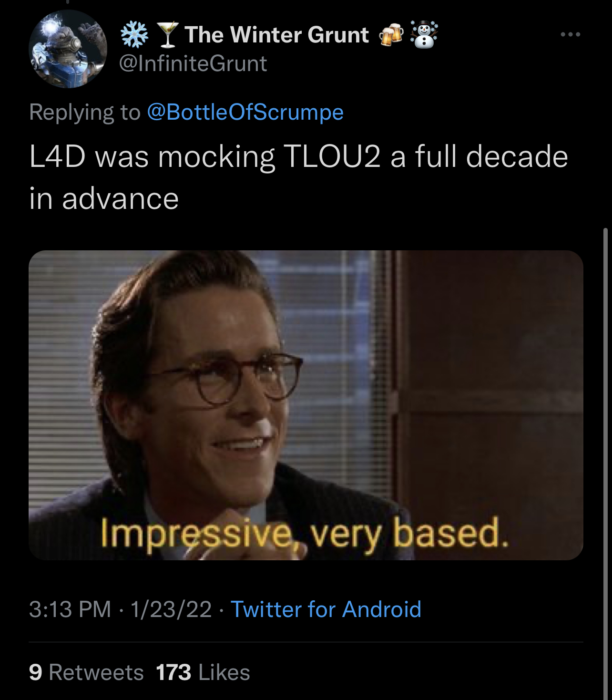
Task: Click the 'Replying to' label
Action: click(85, 113)
